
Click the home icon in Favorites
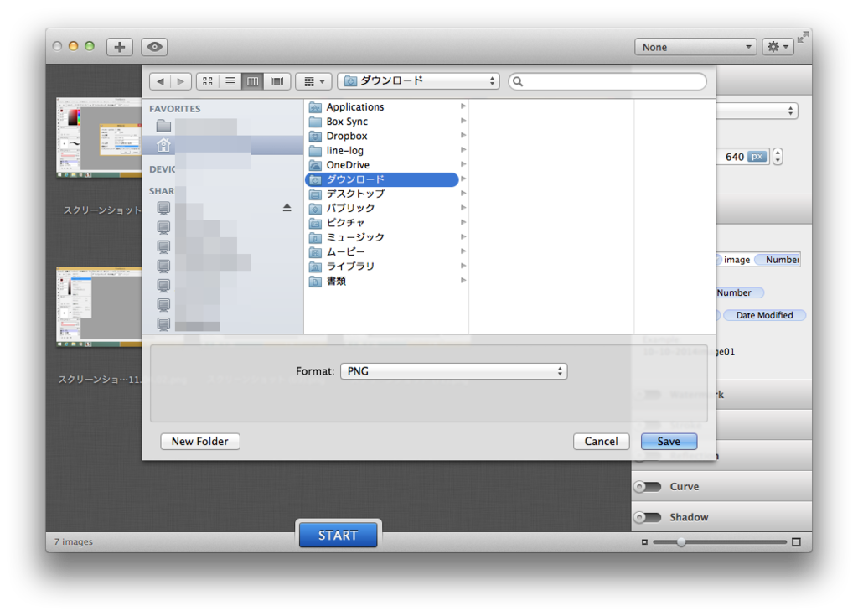[163, 145]
